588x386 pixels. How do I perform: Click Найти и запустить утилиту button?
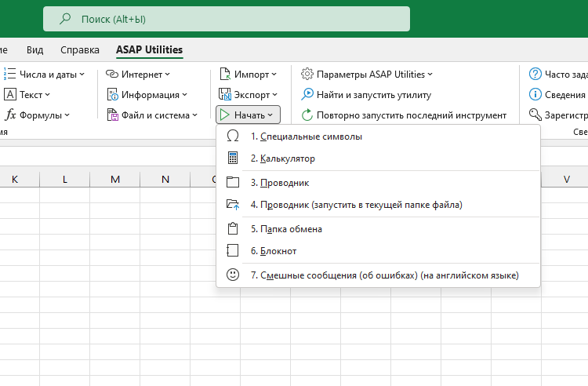366,94
